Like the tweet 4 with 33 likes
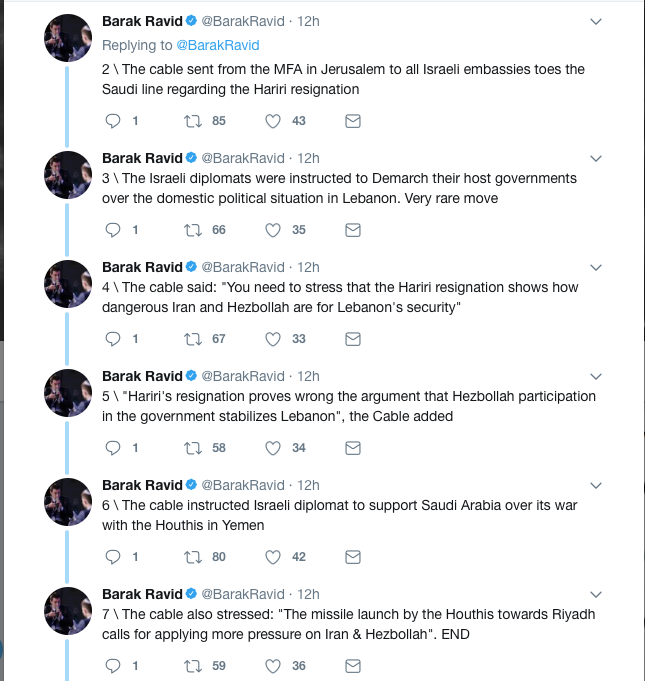645x681 pixels. pyautogui.click(x=272, y=339)
